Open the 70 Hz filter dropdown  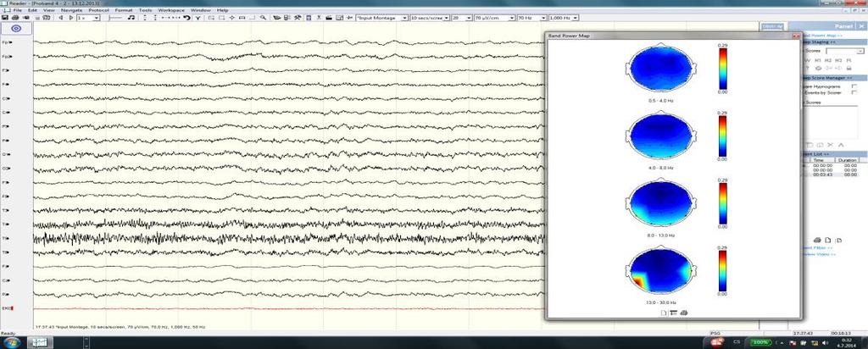(x=532, y=18)
